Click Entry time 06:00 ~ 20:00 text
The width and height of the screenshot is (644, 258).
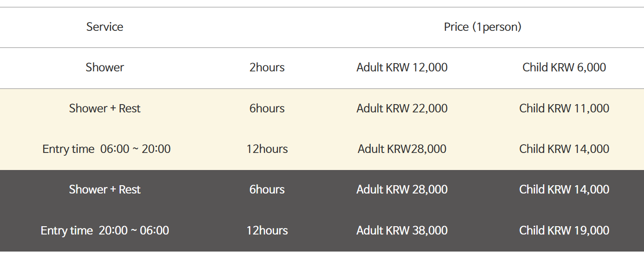point(106,149)
